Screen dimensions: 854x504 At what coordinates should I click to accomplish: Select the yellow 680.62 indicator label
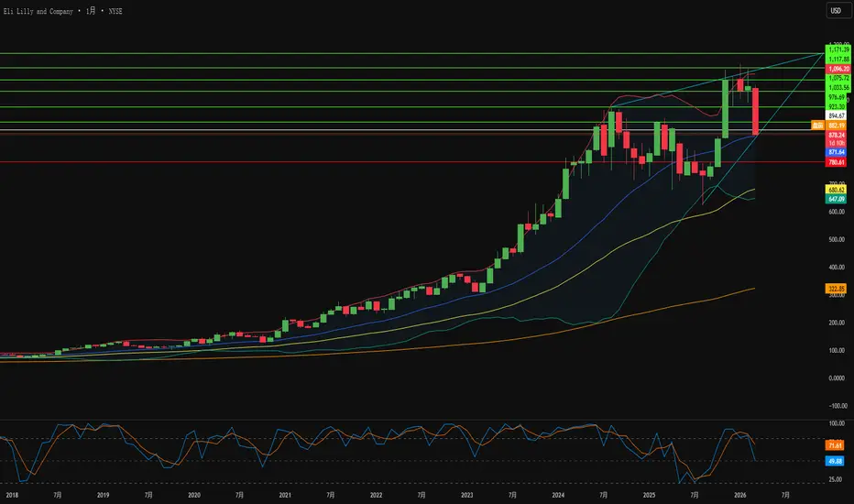837,190
